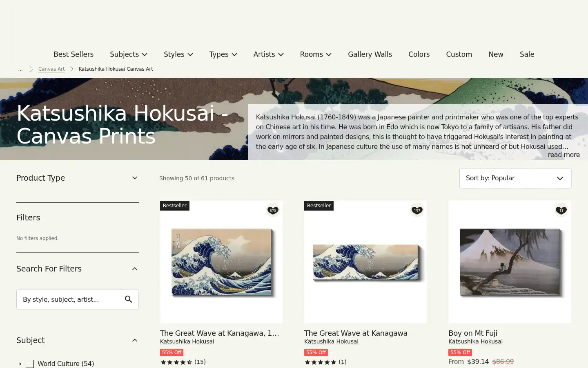Click the breadcrumb arrow before Canvas Art
Viewport: 588px width, 368px height.
click(x=31, y=69)
